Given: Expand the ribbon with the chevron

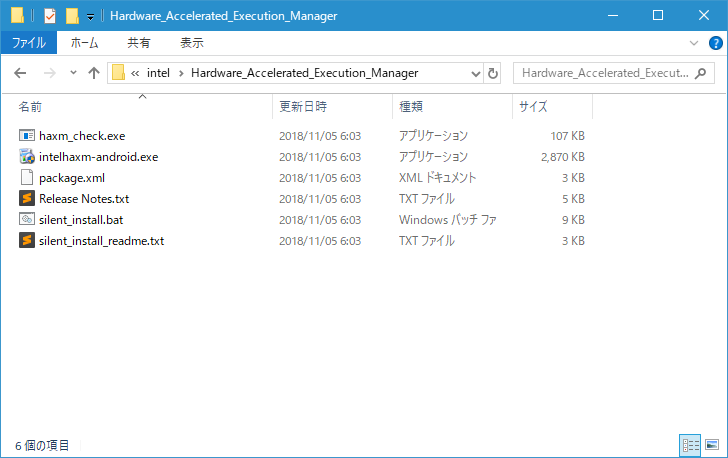Looking at the screenshot, I should tap(694, 43).
